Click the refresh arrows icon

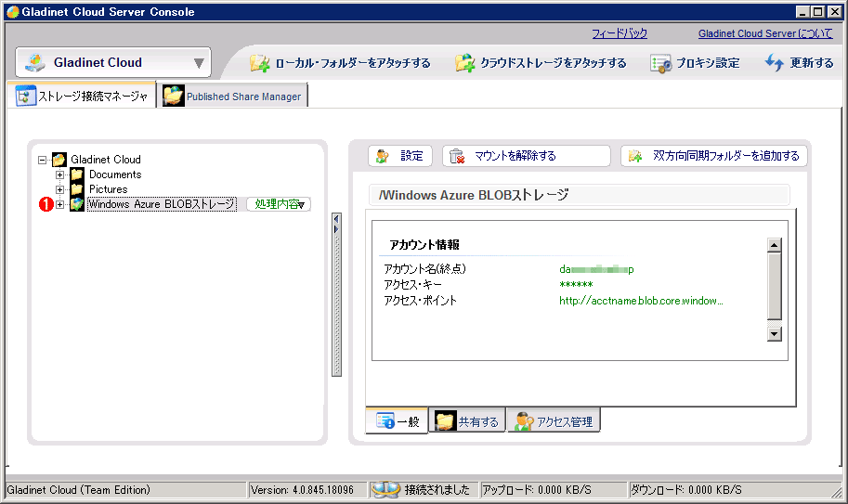click(775, 63)
